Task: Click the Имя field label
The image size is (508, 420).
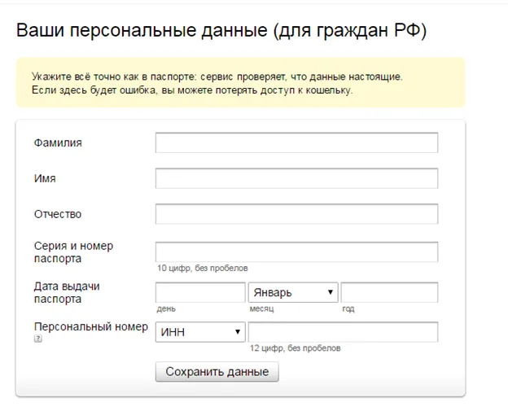Action: point(45,178)
